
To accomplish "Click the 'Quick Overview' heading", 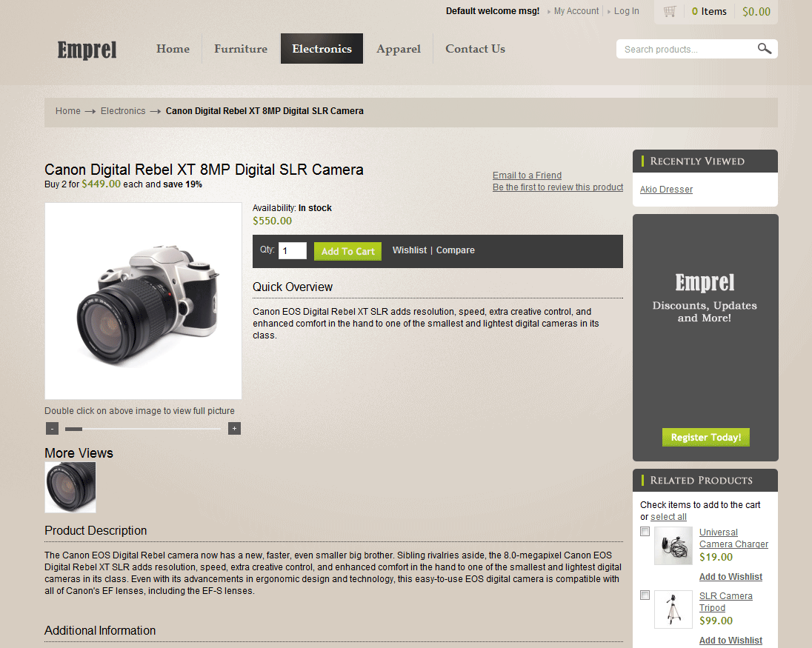I will pyautogui.click(x=293, y=287).
